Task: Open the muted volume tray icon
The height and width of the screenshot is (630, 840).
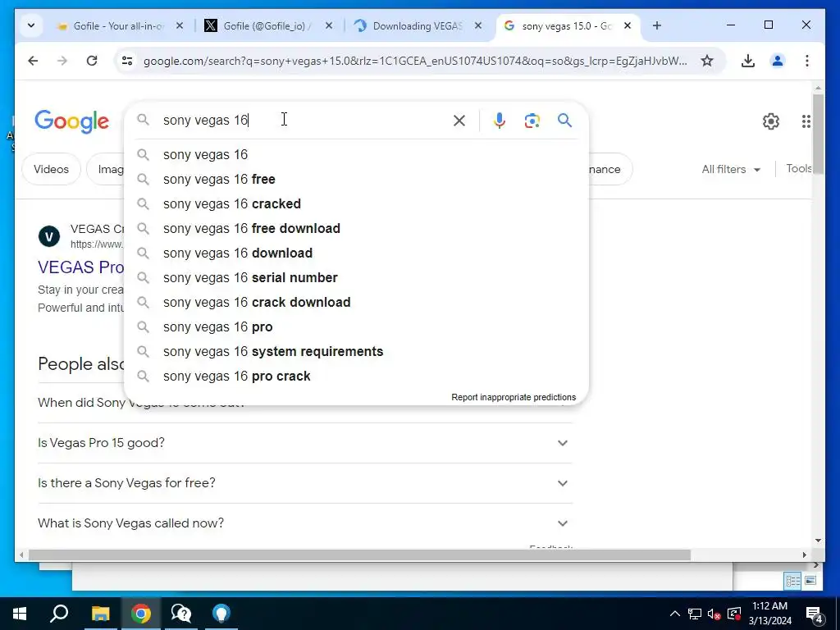Action: tap(714, 614)
